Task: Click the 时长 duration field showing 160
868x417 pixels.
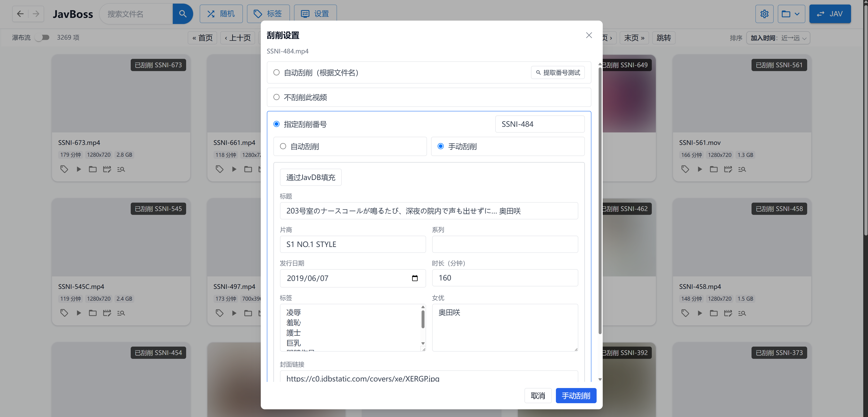Action: click(x=505, y=278)
